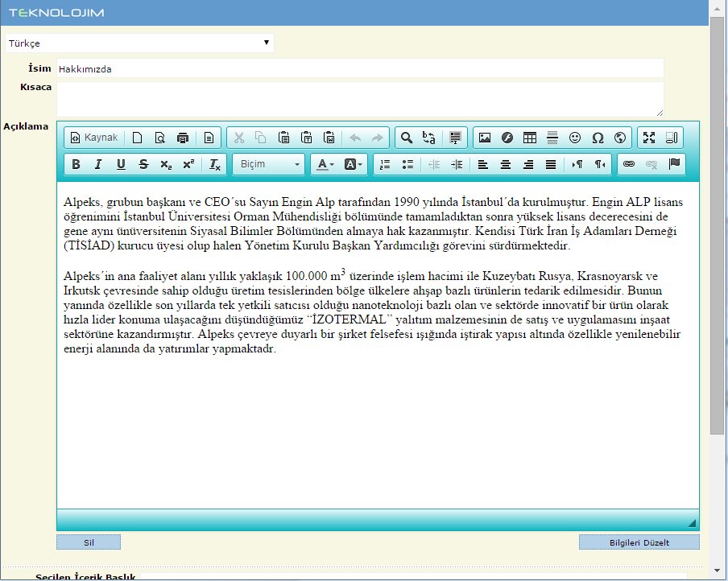
Task: Click Paste as plain text icon
Action: pos(307,138)
